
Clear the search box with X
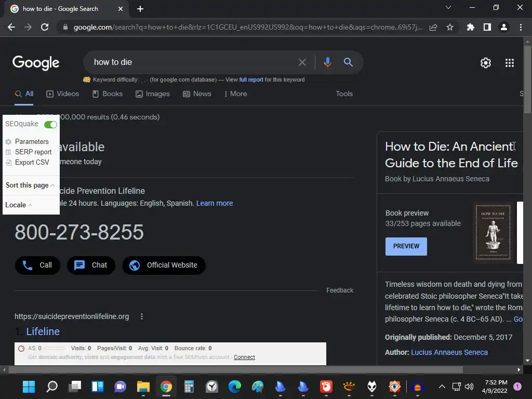[302, 62]
